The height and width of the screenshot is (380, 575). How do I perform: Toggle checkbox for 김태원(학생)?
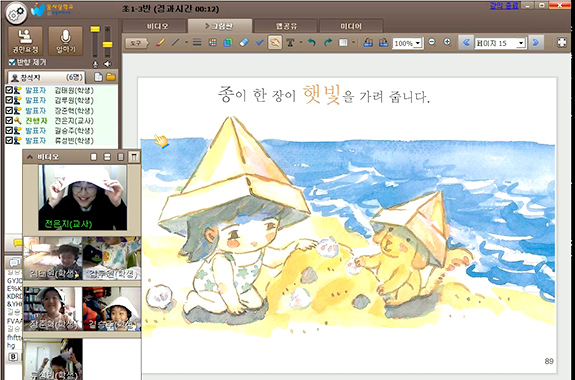pos(9,90)
